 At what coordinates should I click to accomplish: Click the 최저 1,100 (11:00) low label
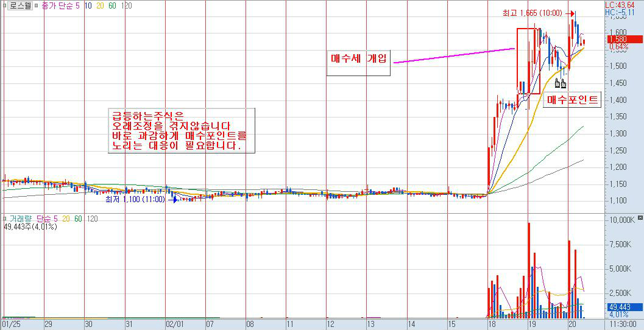pos(135,200)
